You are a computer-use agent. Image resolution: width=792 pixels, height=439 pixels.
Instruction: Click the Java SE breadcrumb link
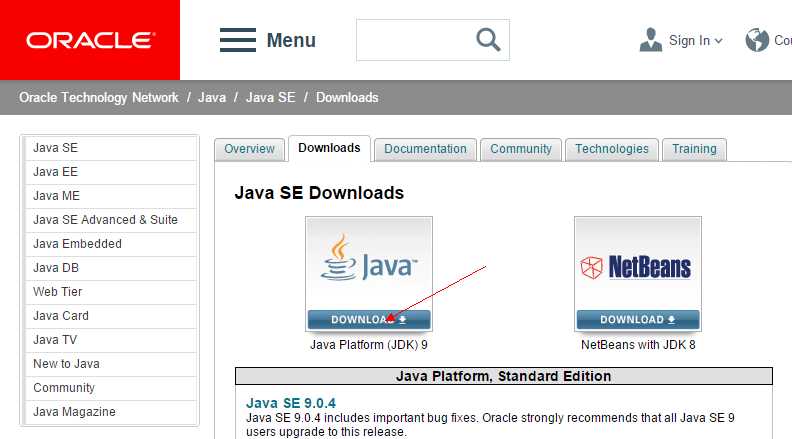coord(270,97)
